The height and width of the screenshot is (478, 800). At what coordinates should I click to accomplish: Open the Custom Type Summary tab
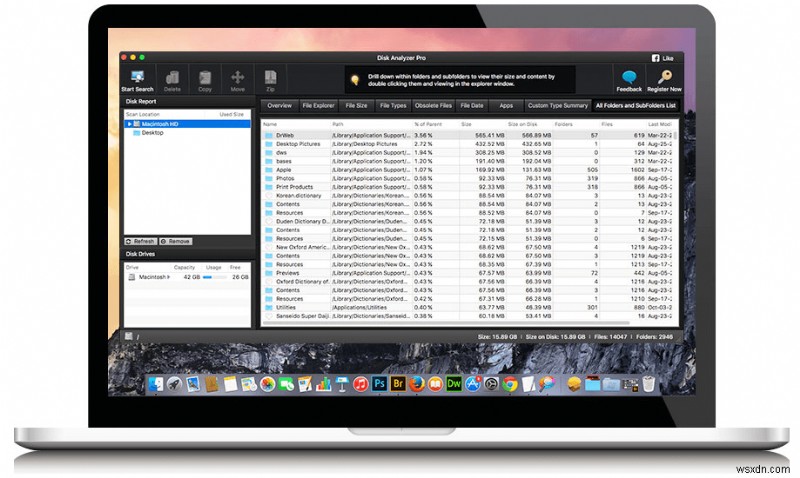point(558,106)
